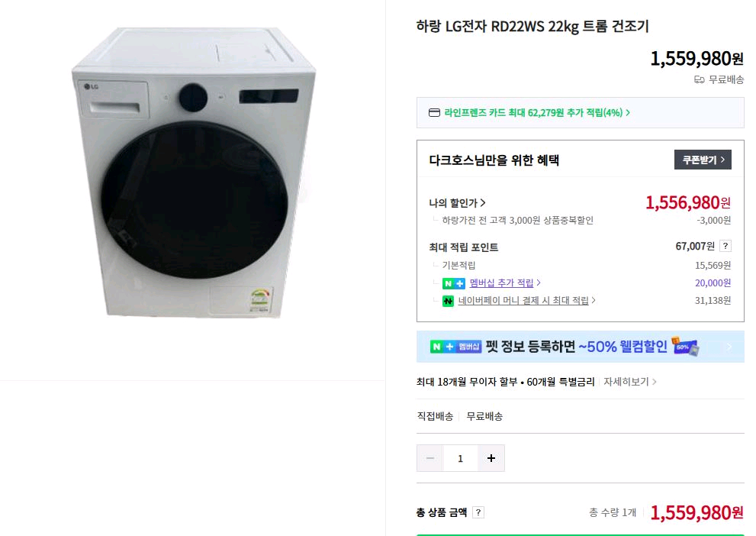
Task: Expand the 나의 할인가 details
Action: pos(458,203)
